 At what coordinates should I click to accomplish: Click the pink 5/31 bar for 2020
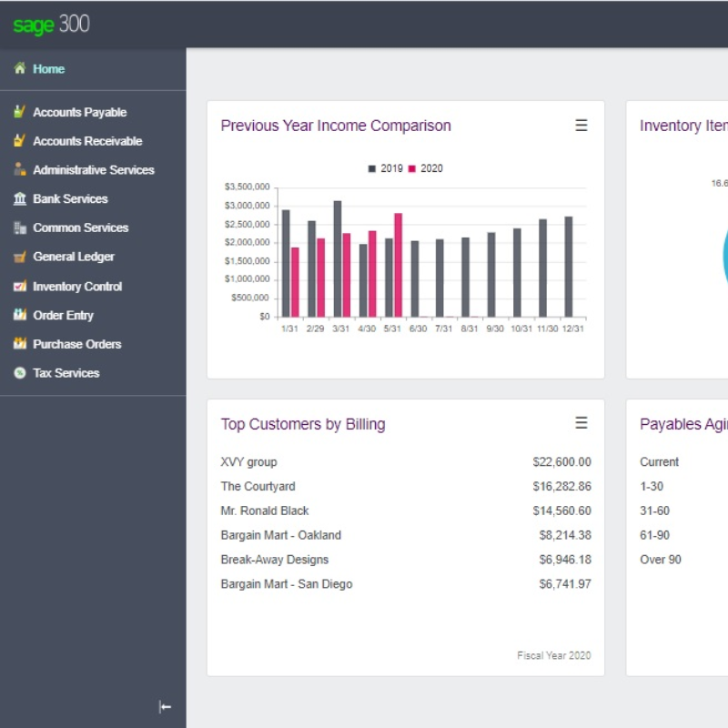pos(399,266)
